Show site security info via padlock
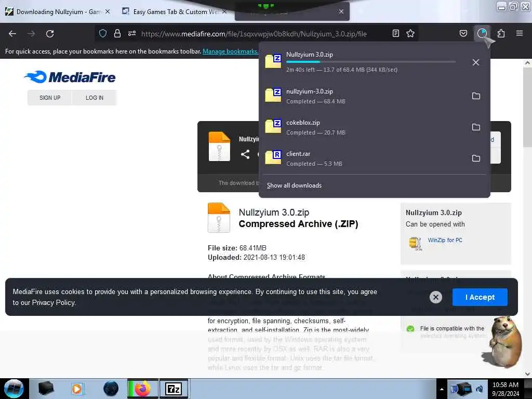532x399 pixels. 117,33
